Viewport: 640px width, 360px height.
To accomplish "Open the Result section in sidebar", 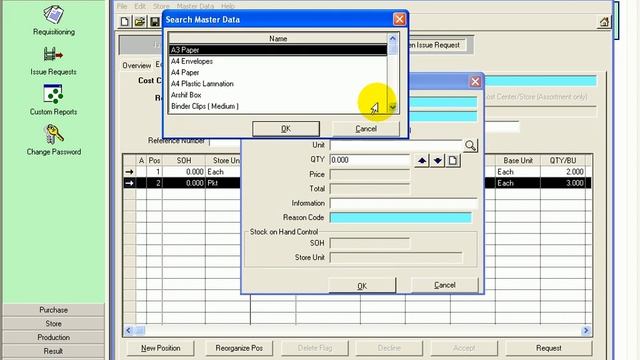I will [x=53, y=351].
